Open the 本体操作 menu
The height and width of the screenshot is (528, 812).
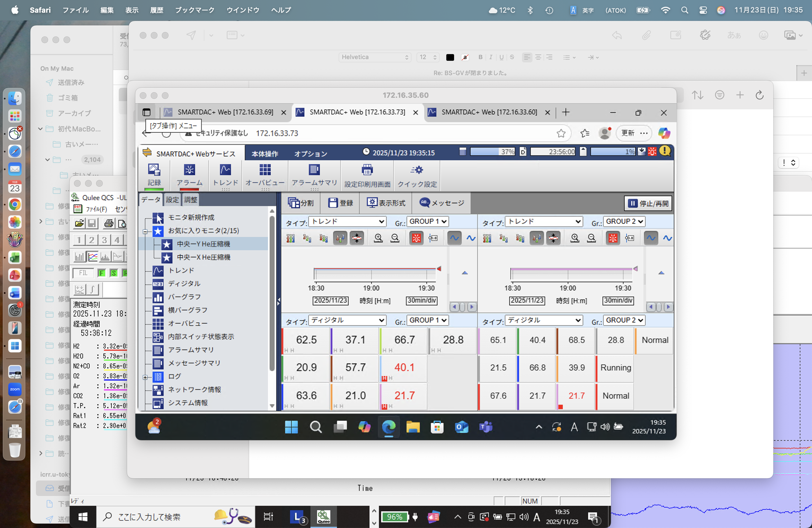265,154
